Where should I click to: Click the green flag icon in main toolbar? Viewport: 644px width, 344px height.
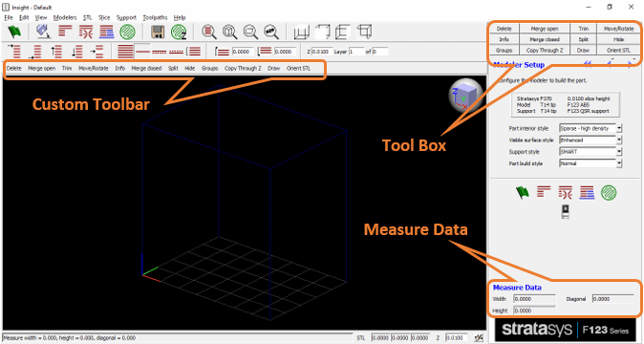point(14,32)
